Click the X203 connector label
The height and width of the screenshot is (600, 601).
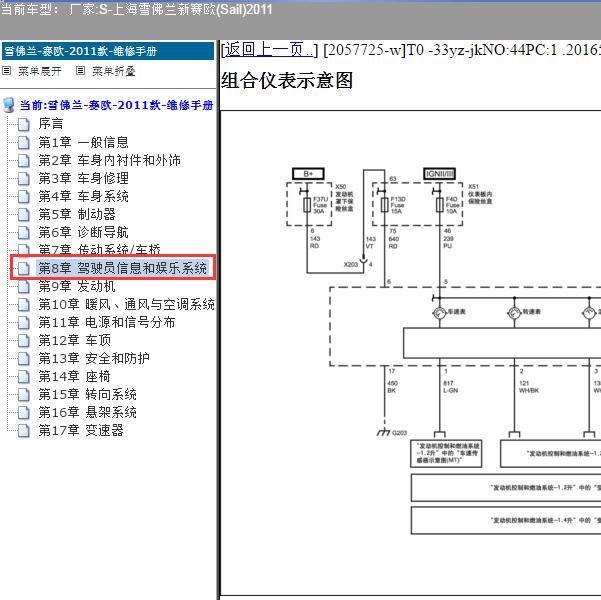[351, 265]
